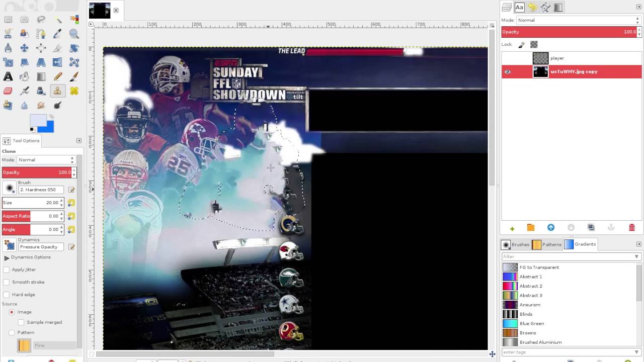The image size is (644, 362).
Task: Select the Blend gradient tool
Action: point(41,77)
